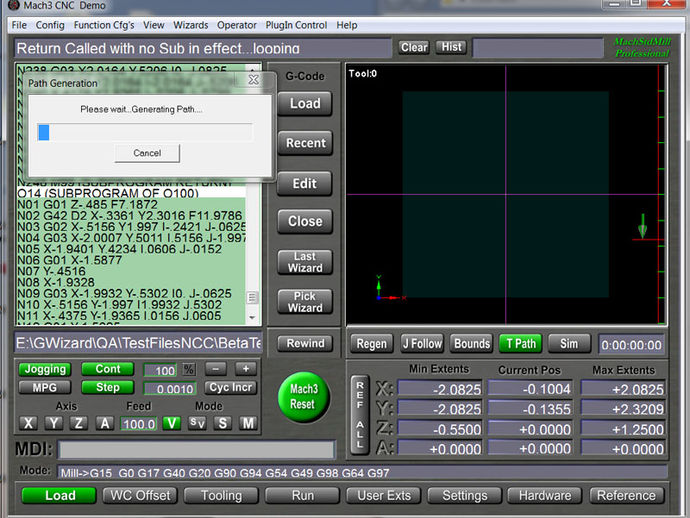690x518 pixels.
Task: Toggle J Follow mode
Action: (x=422, y=344)
